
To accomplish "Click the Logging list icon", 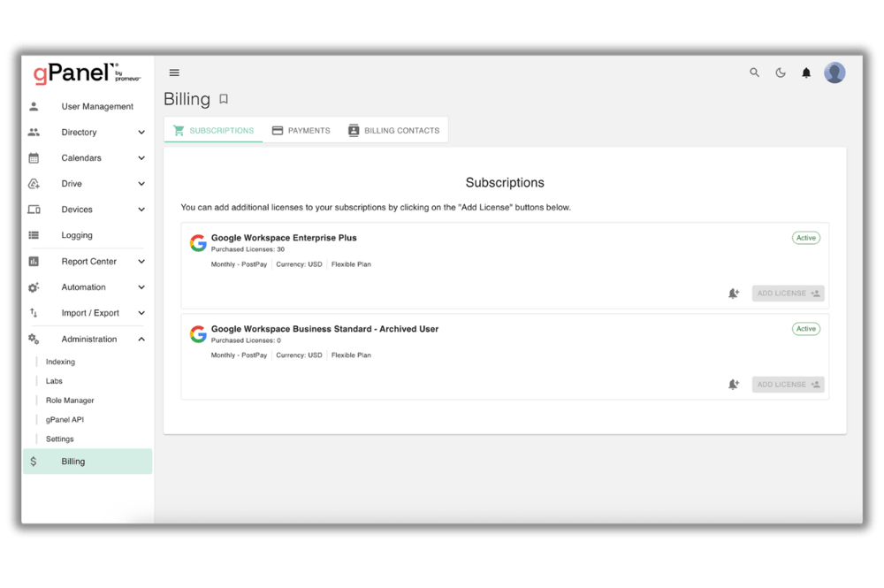I will point(34,235).
